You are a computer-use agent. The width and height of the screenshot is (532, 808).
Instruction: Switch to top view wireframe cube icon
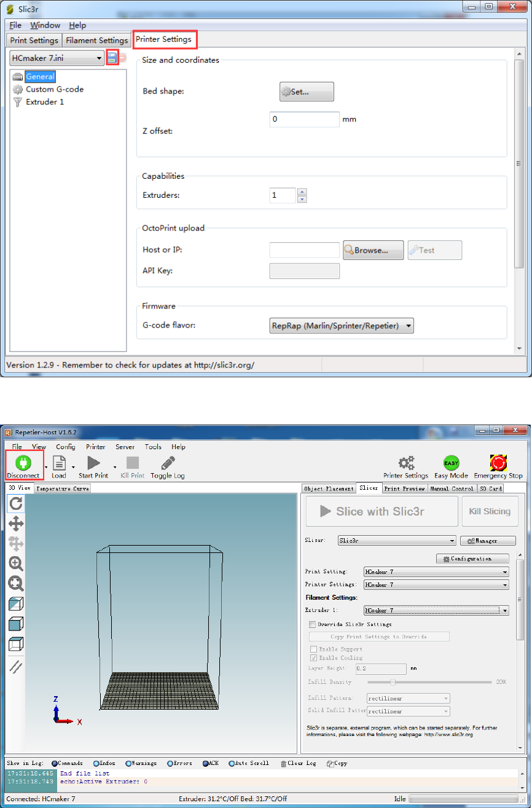16,645
